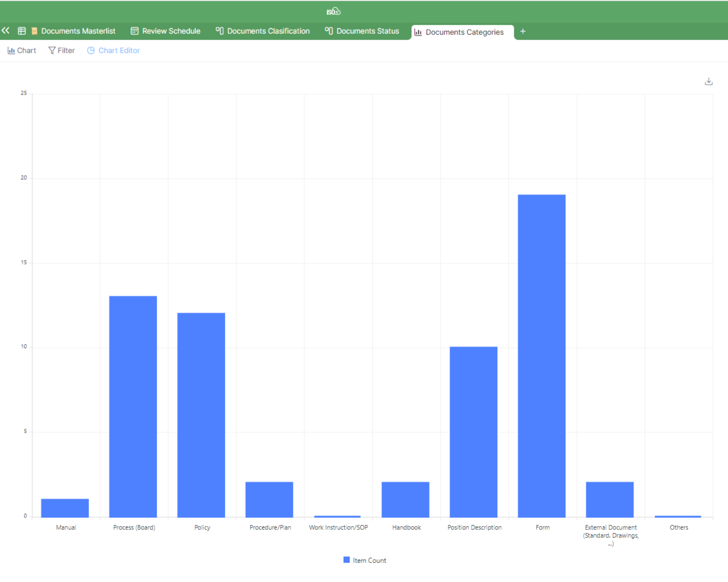728x582 pixels.
Task: Click the download chart icon
Action: point(708,81)
